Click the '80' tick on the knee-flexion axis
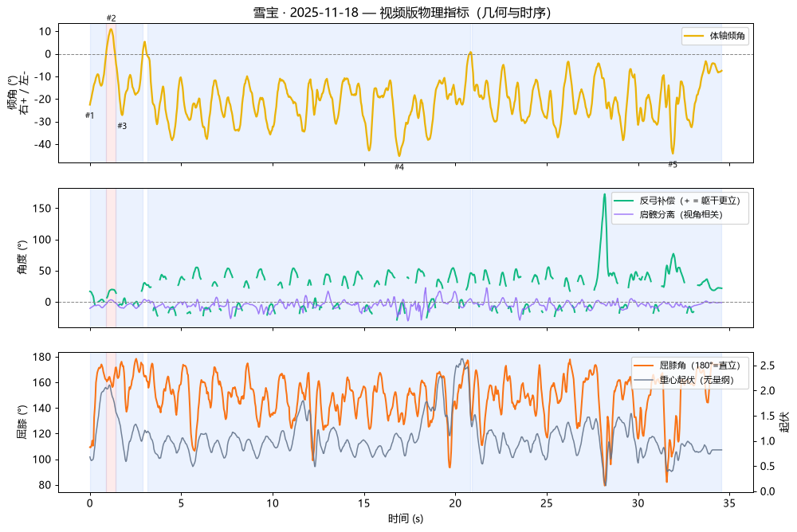This screenshot has width=797, height=532. (x=45, y=485)
